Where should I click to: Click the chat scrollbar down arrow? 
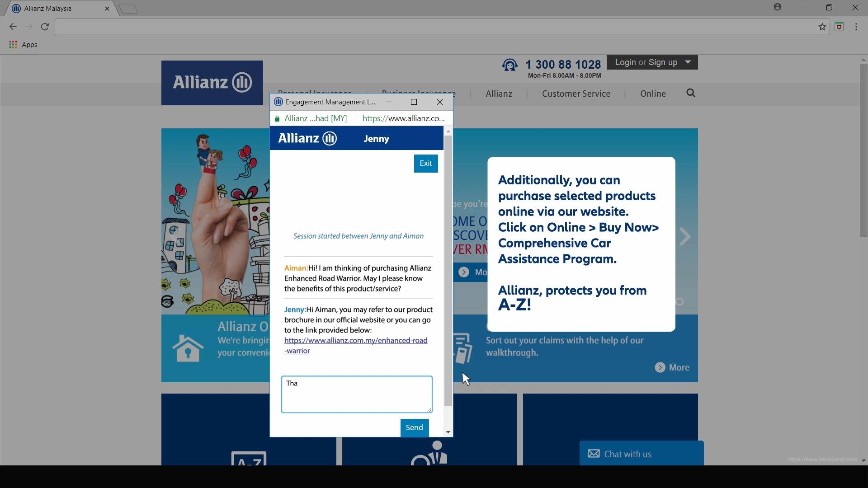coord(448,432)
